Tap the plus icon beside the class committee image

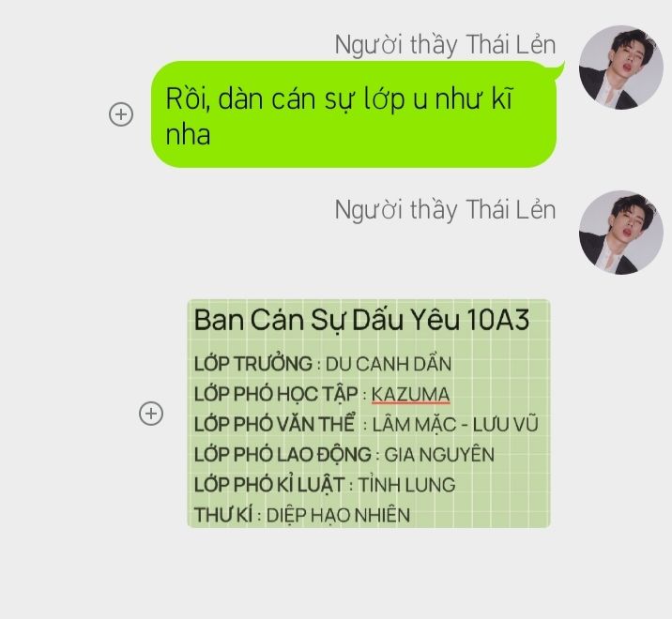coord(151,414)
